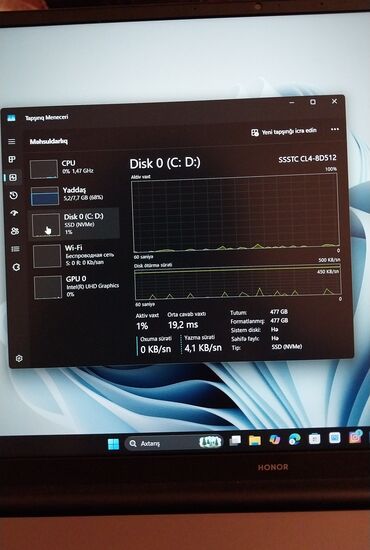Click 'Yeni tapşırığı icra edin' button
Viewport: 370px width, 550px height.
pyautogui.click(x=284, y=132)
